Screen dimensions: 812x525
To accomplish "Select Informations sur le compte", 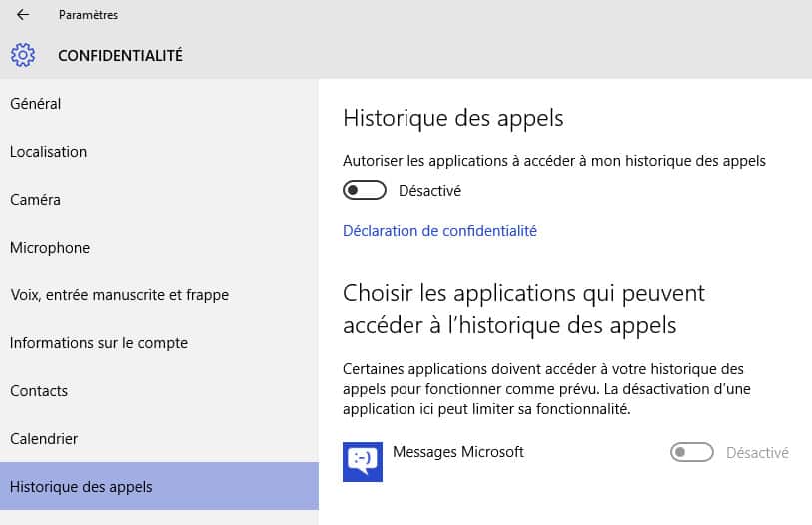I will click(x=159, y=343).
